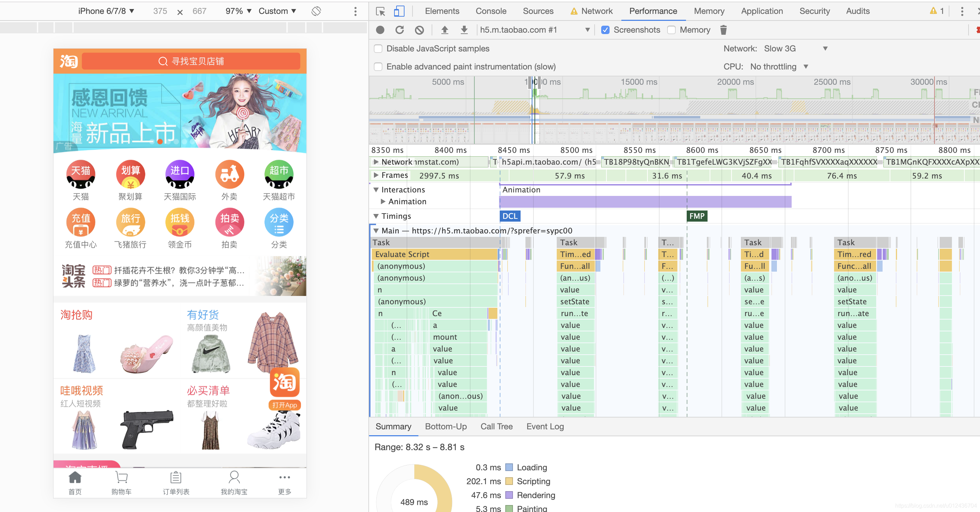Open the 拍卖 auction icon
980x512 pixels.
pos(229,222)
